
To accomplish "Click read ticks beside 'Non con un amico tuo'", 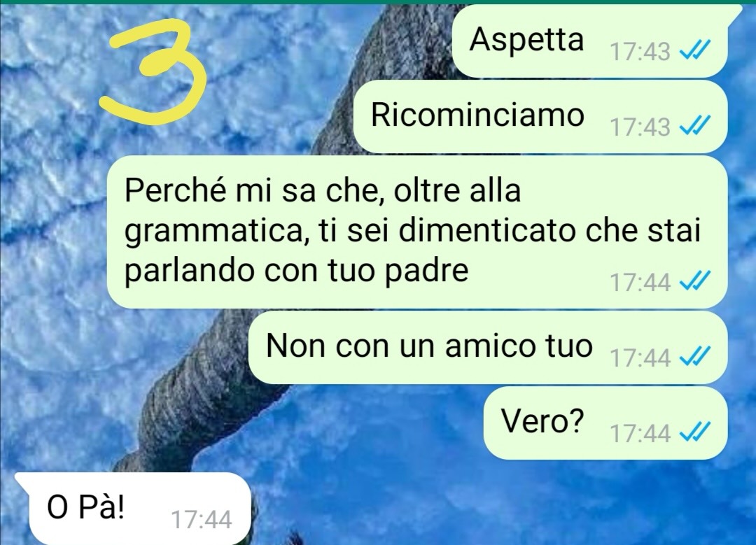I will (695, 357).
